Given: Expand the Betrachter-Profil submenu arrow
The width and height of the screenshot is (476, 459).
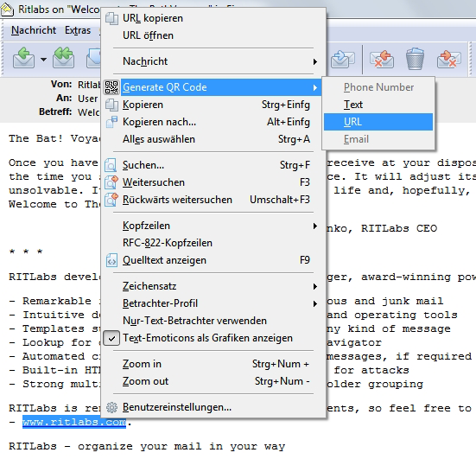Looking at the screenshot, I should tap(315, 303).
